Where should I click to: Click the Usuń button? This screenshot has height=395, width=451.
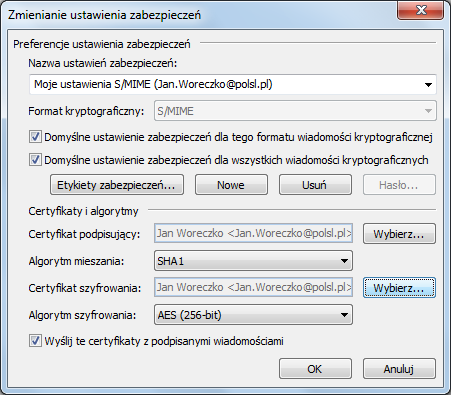point(315,185)
